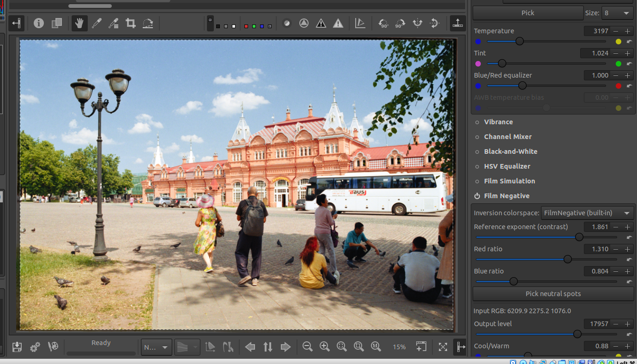Image resolution: width=637 pixels, height=364 pixels.
Task: Toggle the Film Negative tool power button
Action: [477, 196]
